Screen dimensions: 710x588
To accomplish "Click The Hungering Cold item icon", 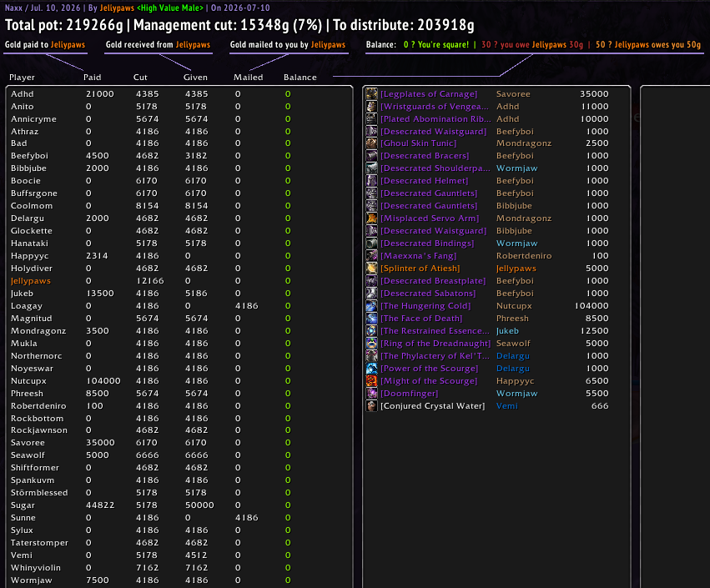I will point(372,305).
